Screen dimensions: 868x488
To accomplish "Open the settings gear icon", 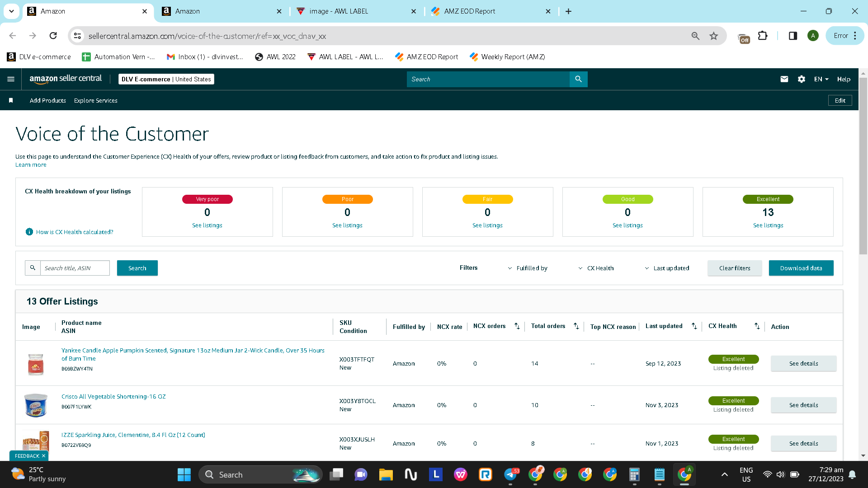I will coord(802,79).
